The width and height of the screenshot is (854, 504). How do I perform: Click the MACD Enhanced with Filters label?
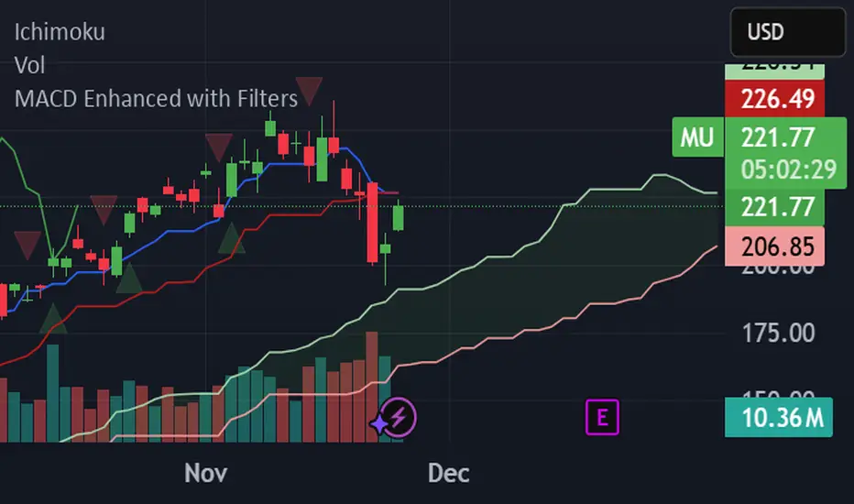click(x=157, y=98)
